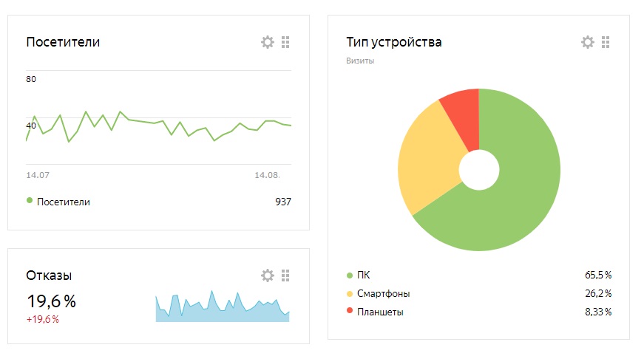Click the blue Отказы sparkline chart
Screen dimensions: 644x356
222,307
